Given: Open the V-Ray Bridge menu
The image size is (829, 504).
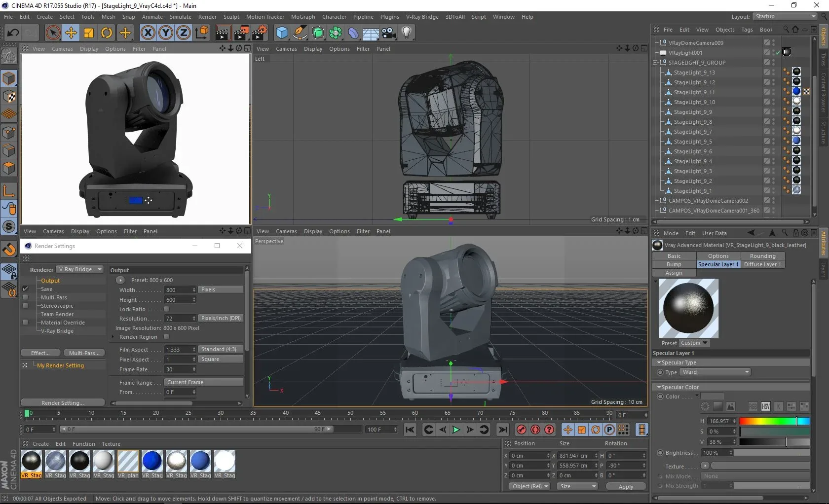Looking at the screenshot, I should tap(422, 17).
